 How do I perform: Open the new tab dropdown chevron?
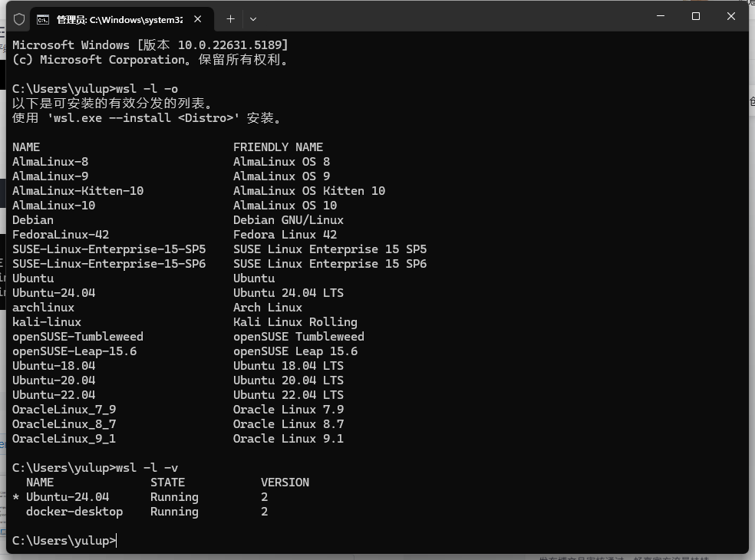(x=253, y=18)
